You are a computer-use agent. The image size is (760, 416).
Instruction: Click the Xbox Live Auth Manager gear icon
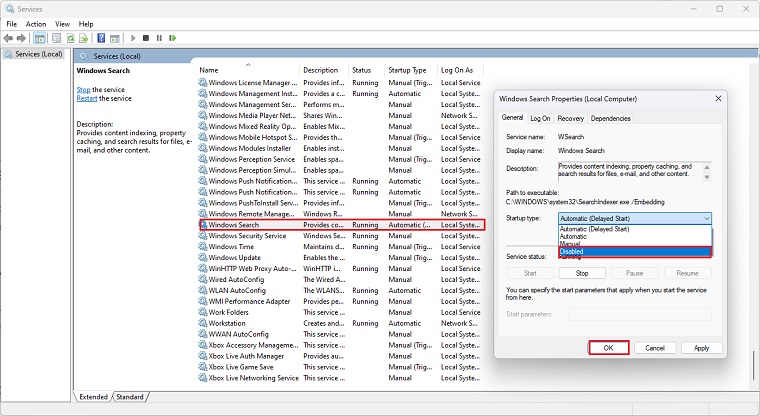pyautogui.click(x=203, y=356)
